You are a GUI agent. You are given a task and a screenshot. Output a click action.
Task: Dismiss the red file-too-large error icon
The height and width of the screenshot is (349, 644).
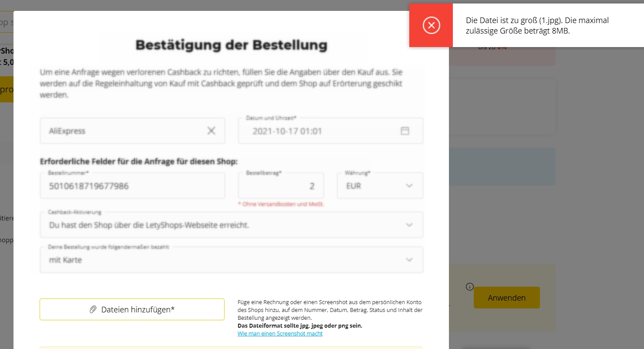click(x=431, y=25)
